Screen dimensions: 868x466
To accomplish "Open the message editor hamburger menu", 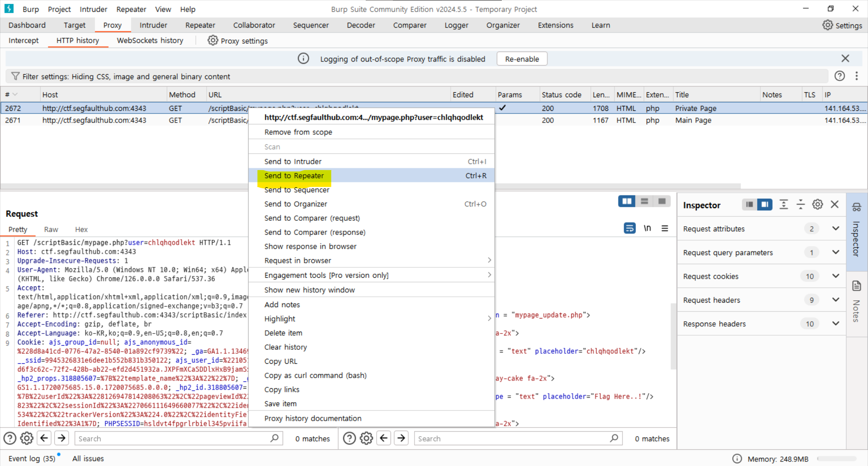I will pyautogui.click(x=665, y=228).
